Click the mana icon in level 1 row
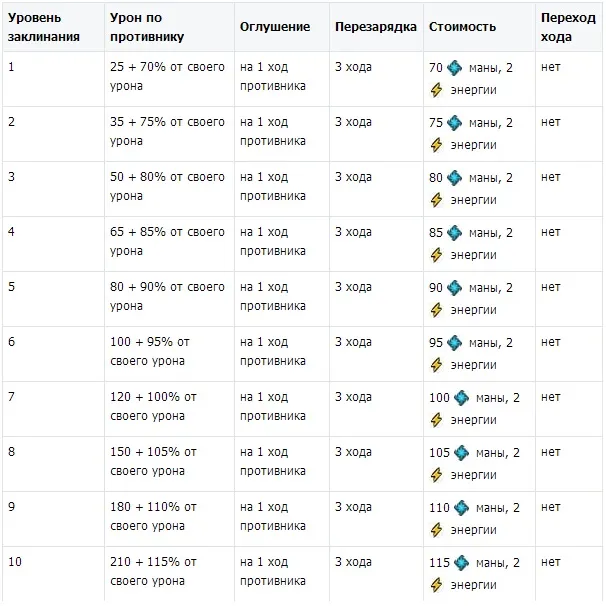 click(455, 68)
